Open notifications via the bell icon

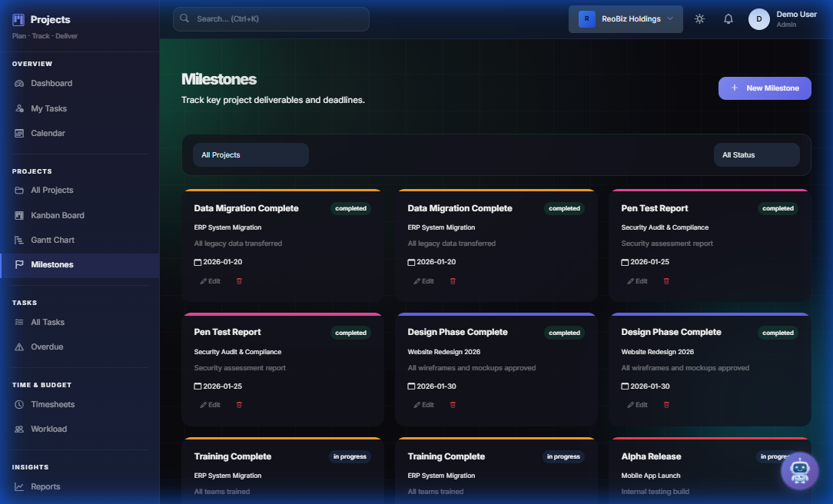(x=728, y=18)
